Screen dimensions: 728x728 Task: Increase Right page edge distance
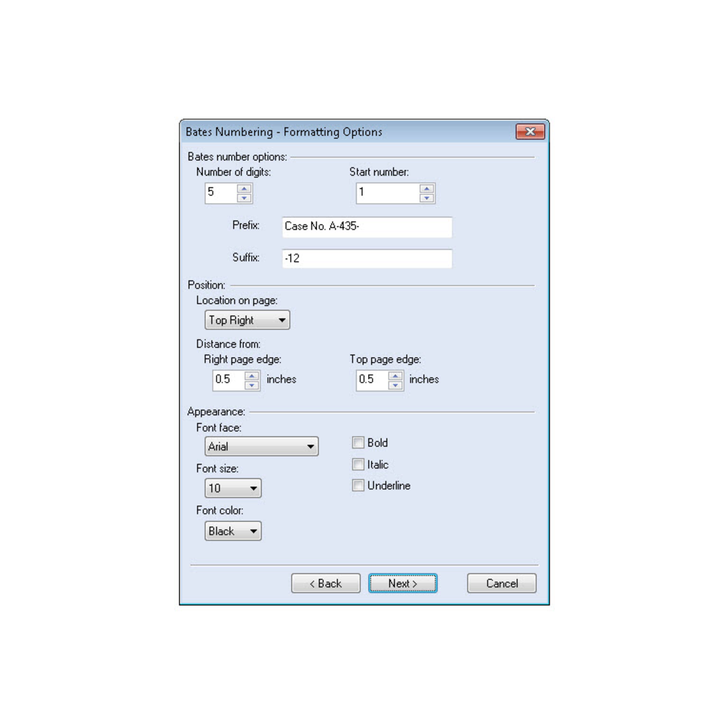251,376
